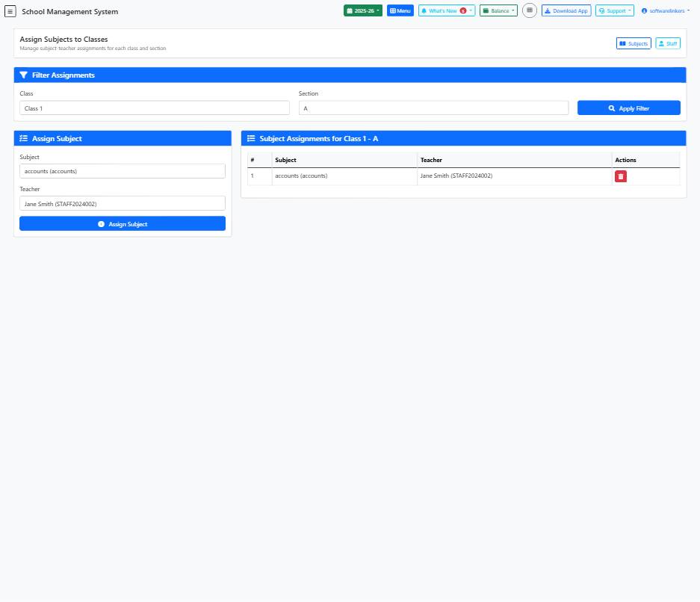
Task: Click the circular grid icon beside Balance
Action: tap(529, 10)
